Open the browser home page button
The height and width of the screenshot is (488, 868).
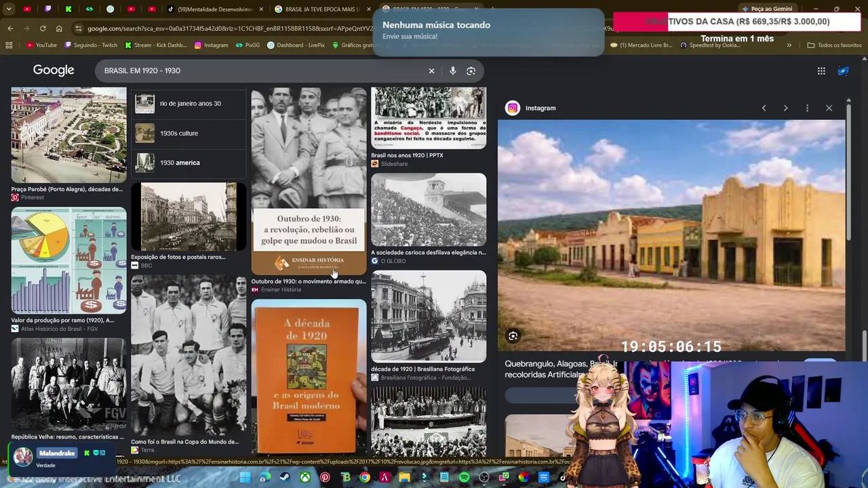pyautogui.click(x=59, y=28)
